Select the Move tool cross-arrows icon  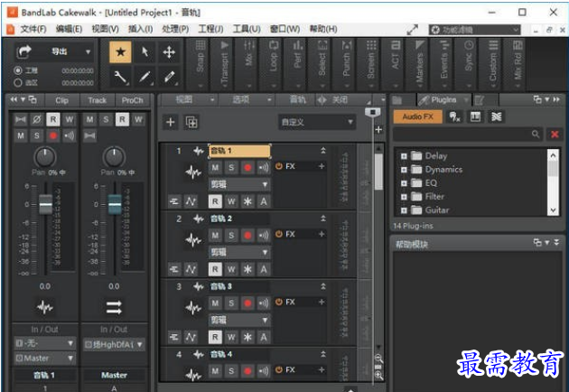point(169,52)
